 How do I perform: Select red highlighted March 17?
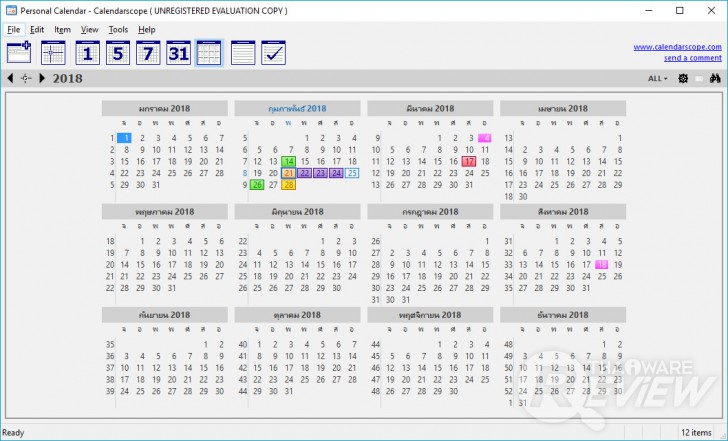(469, 162)
